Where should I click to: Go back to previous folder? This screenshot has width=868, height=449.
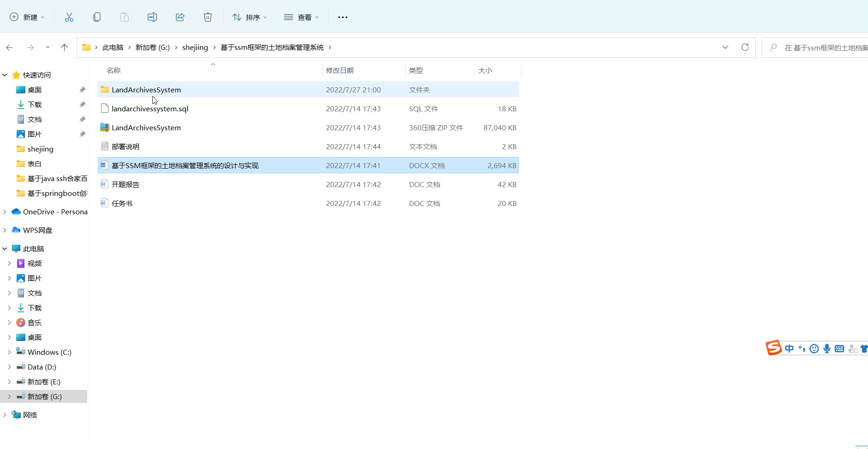pyautogui.click(x=9, y=47)
